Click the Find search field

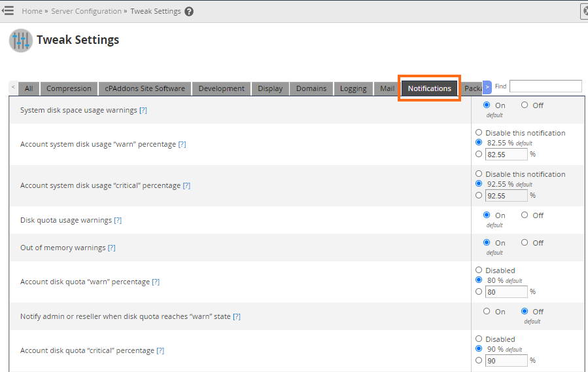545,86
